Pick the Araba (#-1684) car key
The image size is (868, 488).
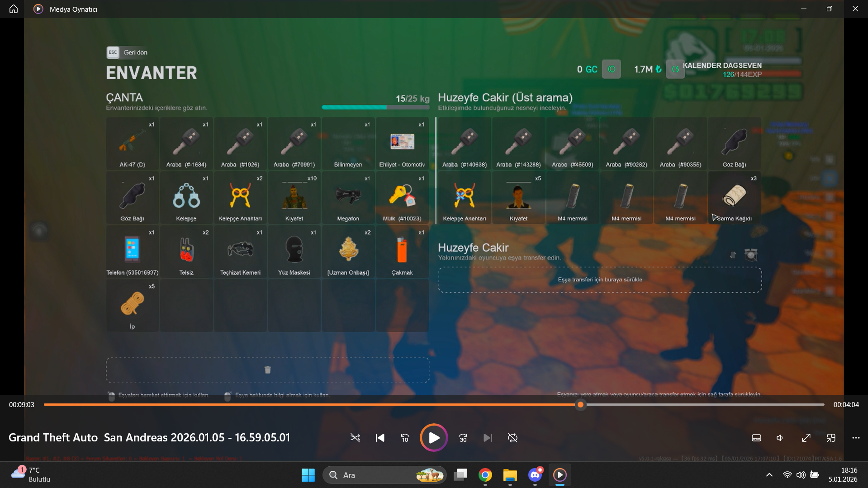point(186,144)
